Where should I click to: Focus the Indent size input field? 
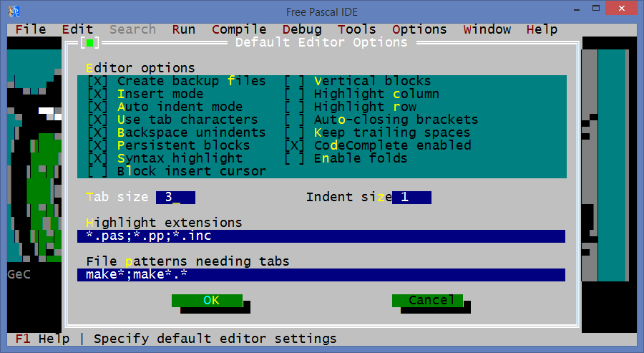411,197
